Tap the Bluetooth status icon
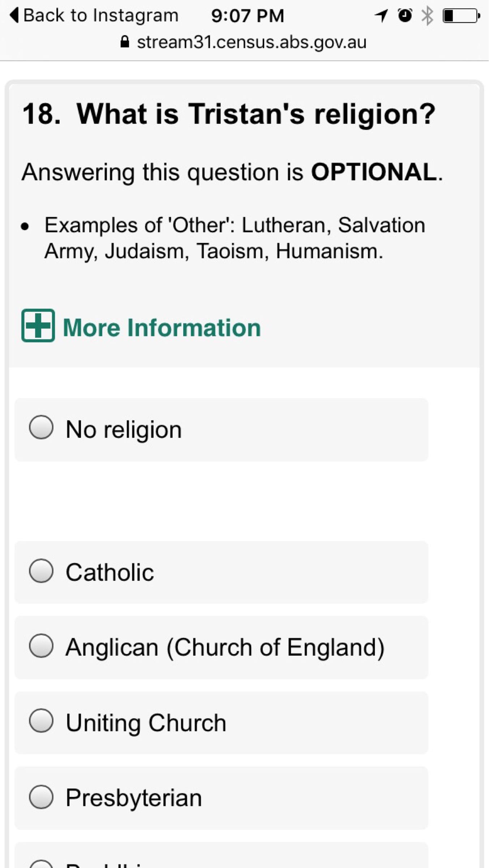The image size is (489, 868). pos(428,16)
